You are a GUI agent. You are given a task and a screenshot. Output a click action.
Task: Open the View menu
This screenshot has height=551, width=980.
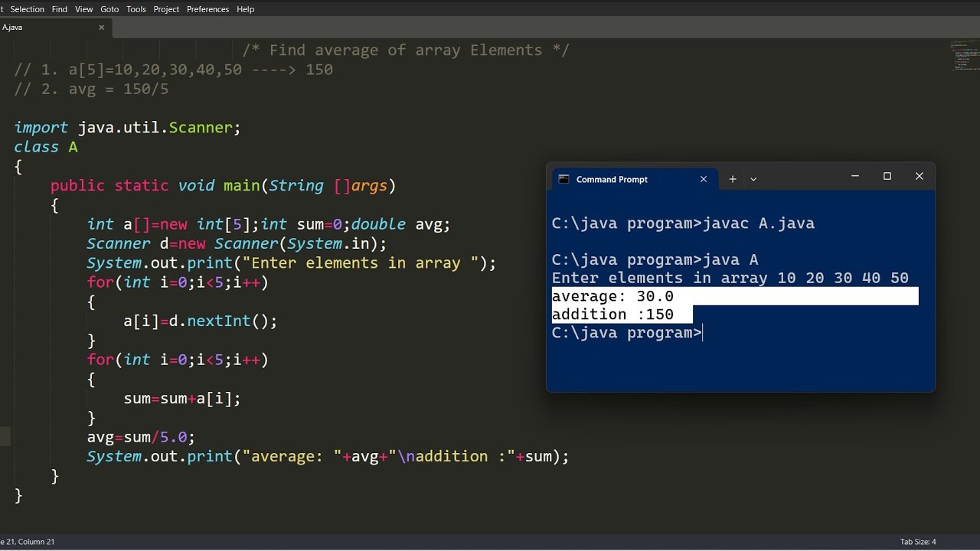[84, 9]
